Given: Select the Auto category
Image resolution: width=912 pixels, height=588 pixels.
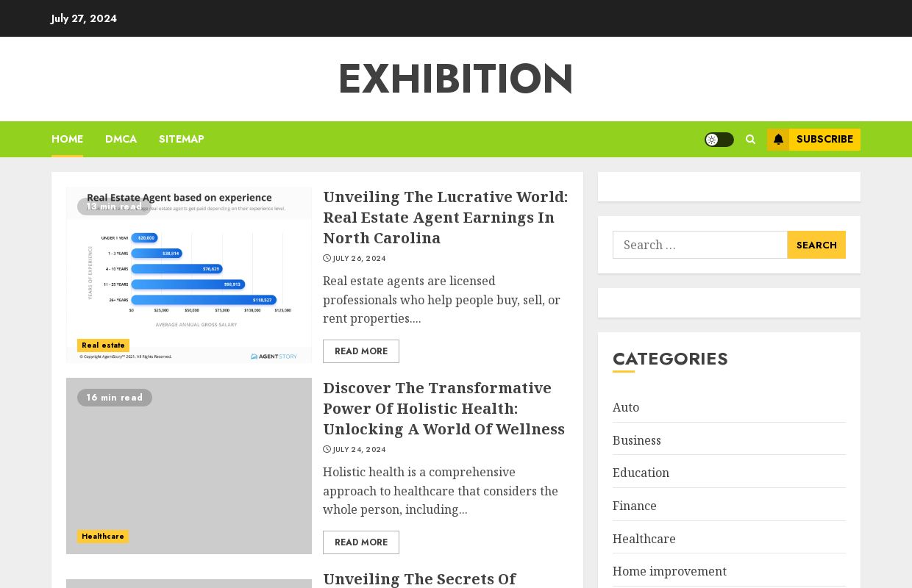Looking at the screenshot, I should [x=626, y=407].
